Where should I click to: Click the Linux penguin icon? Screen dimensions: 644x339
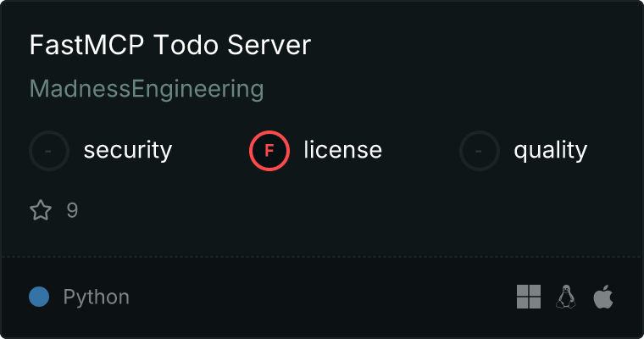point(566,297)
